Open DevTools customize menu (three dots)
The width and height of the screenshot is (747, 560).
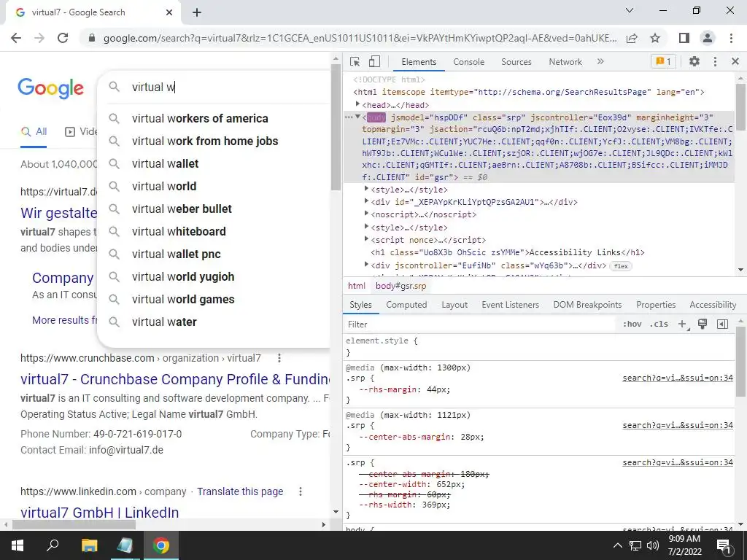[x=715, y=61]
